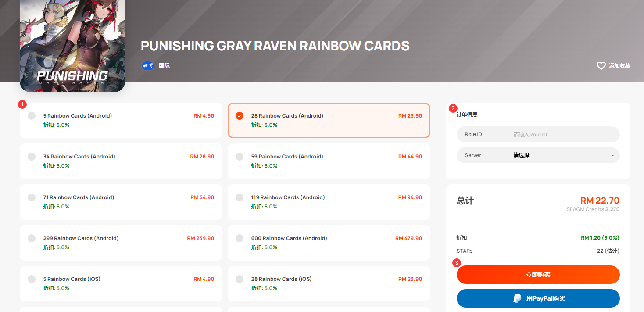The width and height of the screenshot is (644, 312).
Task: Click the 国际 region label
Action: 164,66
